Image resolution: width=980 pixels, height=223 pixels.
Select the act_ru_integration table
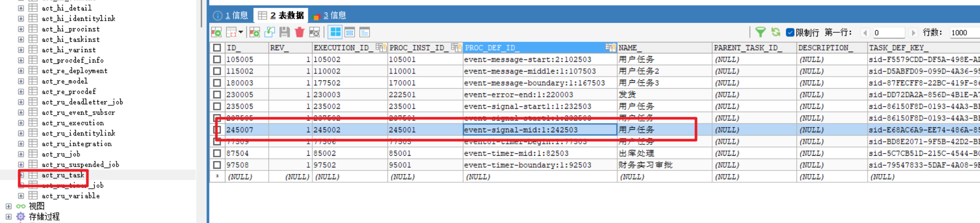(76, 143)
